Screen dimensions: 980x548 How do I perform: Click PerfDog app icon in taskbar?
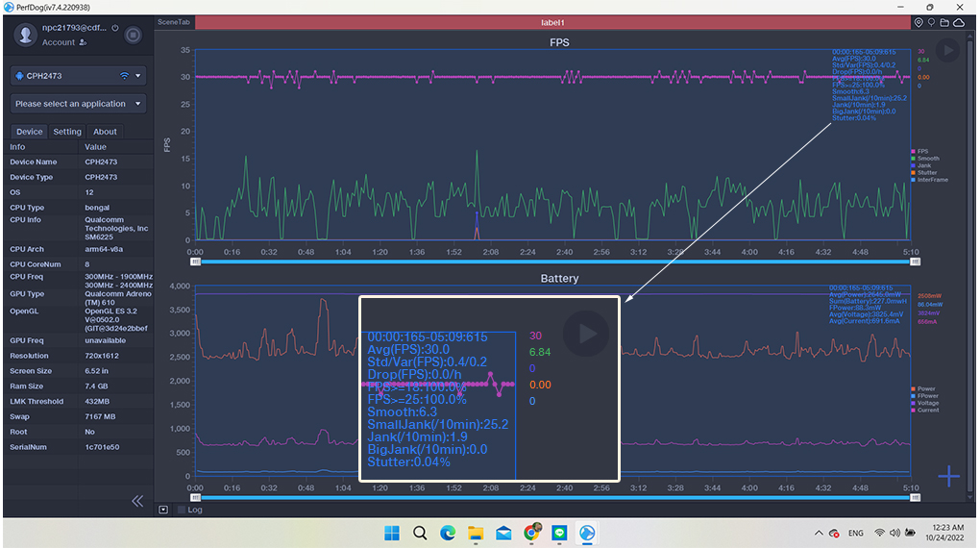tap(587, 533)
